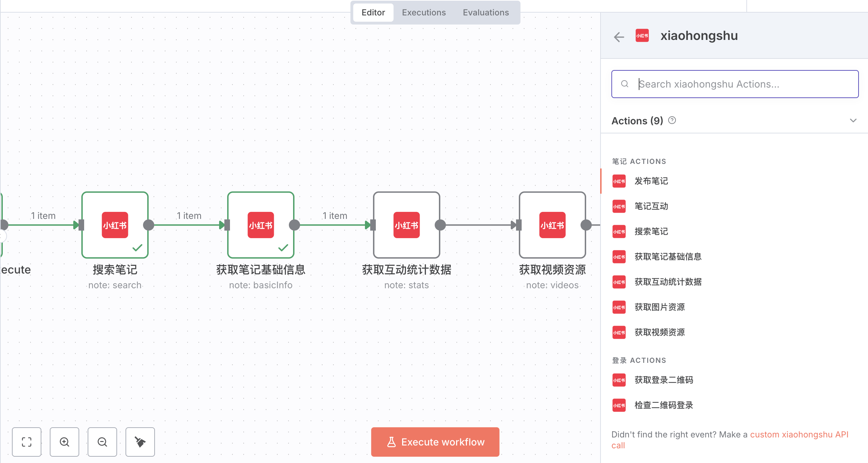Open the Evaluations tab
868x463 pixels.
486,13
